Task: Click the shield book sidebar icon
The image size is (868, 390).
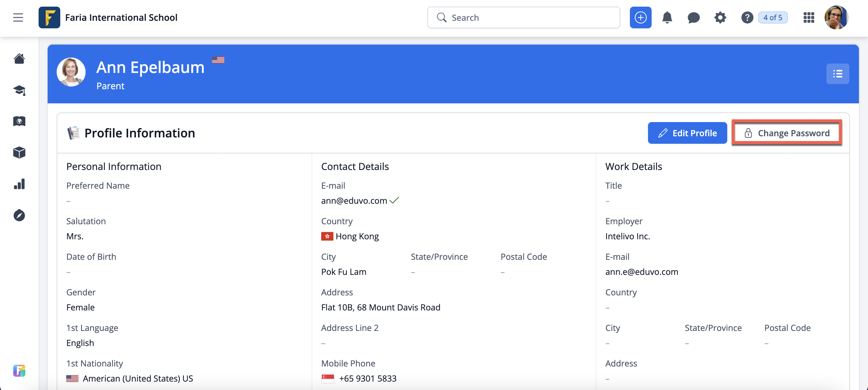Action: [19, 121]
